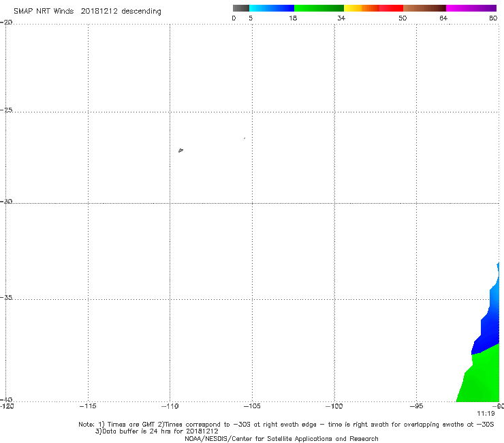The image size is (504, 443).
Task: Click the brown segment of the color bar
Action: [x=424, y=8]
